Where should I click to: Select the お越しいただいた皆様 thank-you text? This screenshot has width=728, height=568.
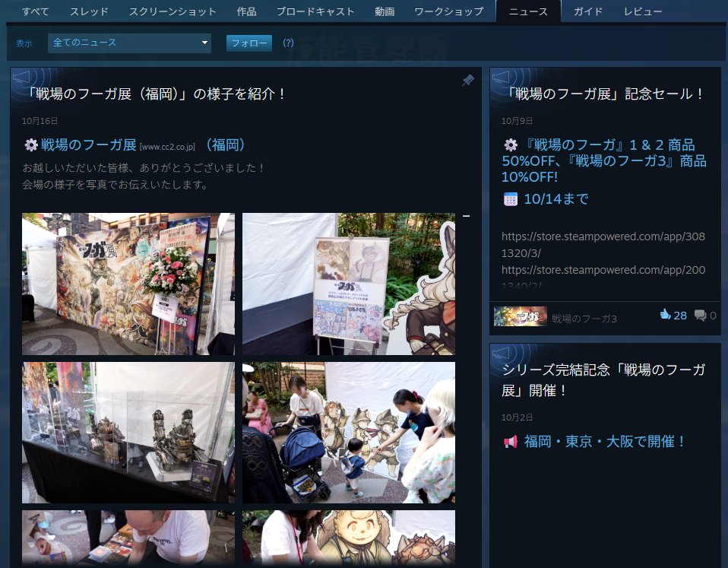tap(144, 167)
